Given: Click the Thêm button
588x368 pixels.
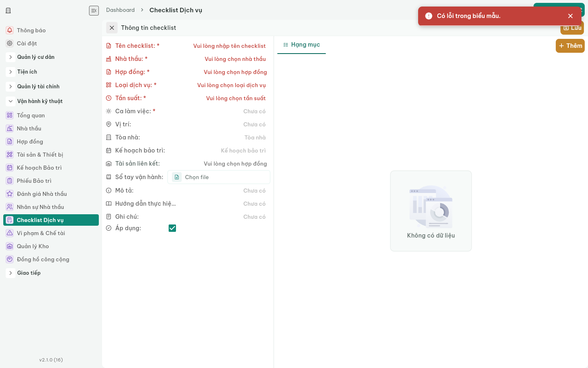Looking at the screenshot, I should [570, 46].
